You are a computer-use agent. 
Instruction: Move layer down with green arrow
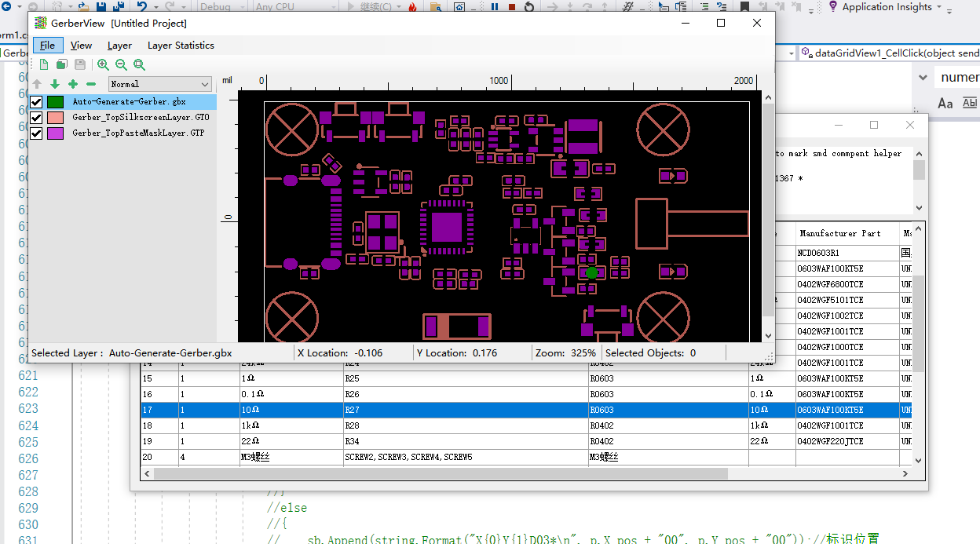point(55,84)
